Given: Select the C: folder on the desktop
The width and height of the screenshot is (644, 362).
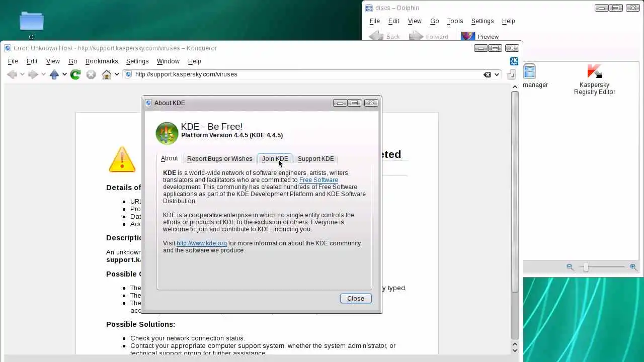Looking at the screenshot, I should point(32,25).
